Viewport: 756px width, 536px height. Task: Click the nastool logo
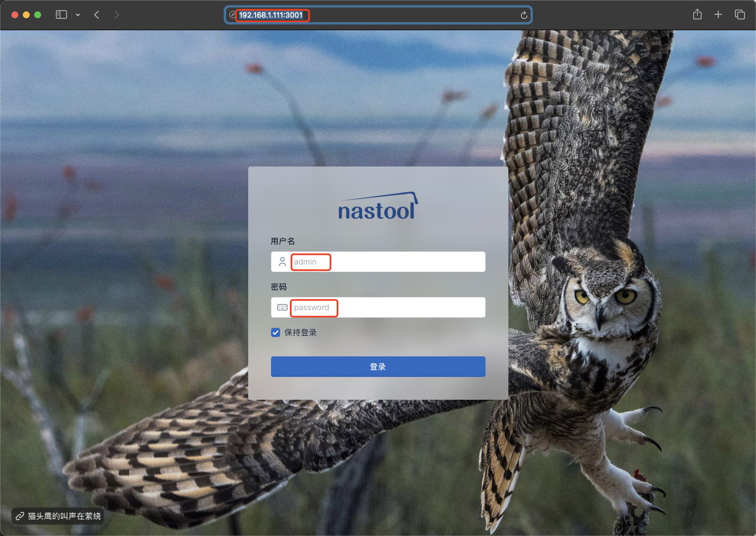[x=378, y=206]
